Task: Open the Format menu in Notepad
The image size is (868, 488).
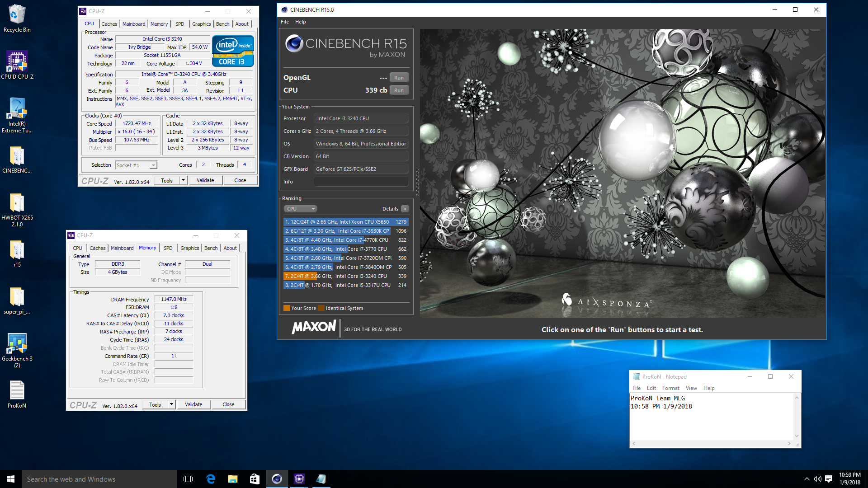Action: 671,388
